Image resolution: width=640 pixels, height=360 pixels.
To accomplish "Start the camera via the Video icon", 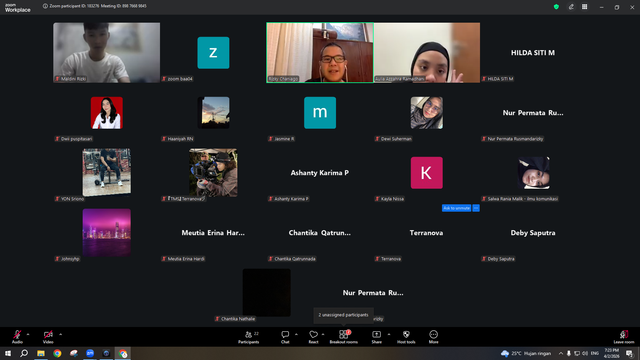I will [48, 336].
